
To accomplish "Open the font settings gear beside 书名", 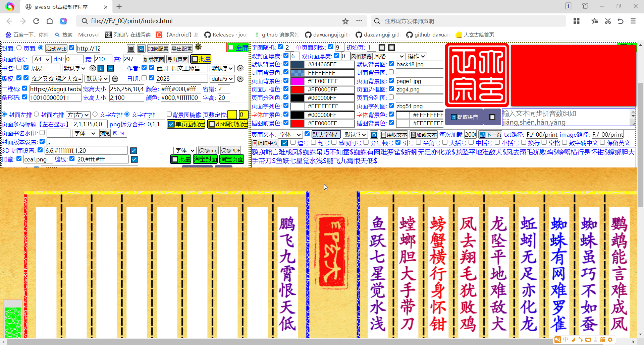I will tap(93, 68).
